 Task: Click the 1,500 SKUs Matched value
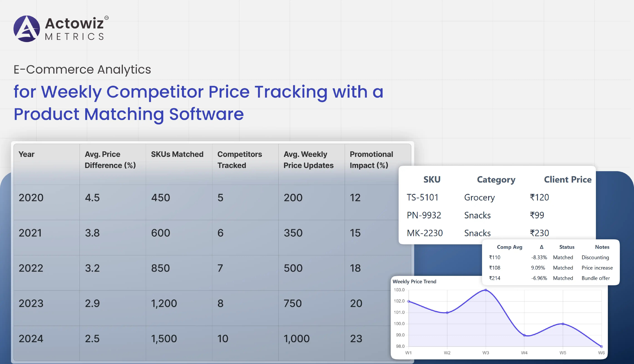[x=164, y=339]
